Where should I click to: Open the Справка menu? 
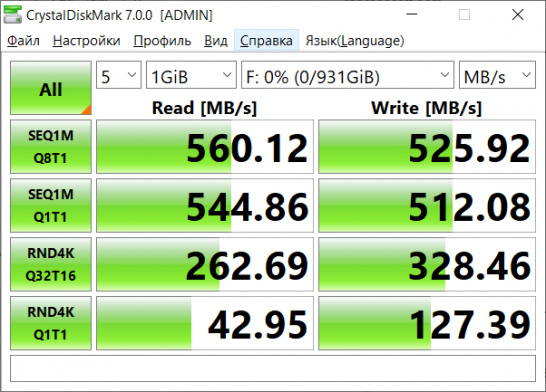click(x=266, y=41)
